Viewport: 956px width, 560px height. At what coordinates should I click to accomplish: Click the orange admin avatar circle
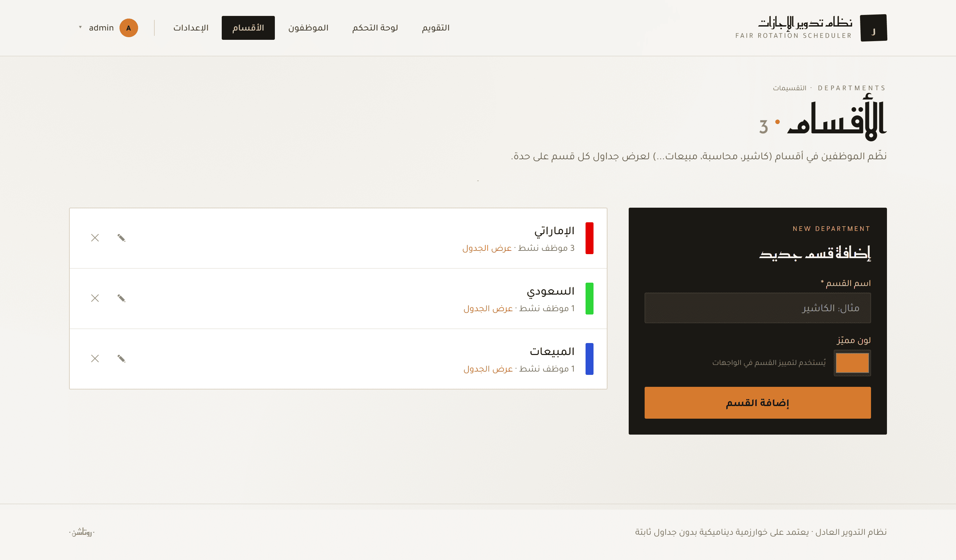point(128,28)
